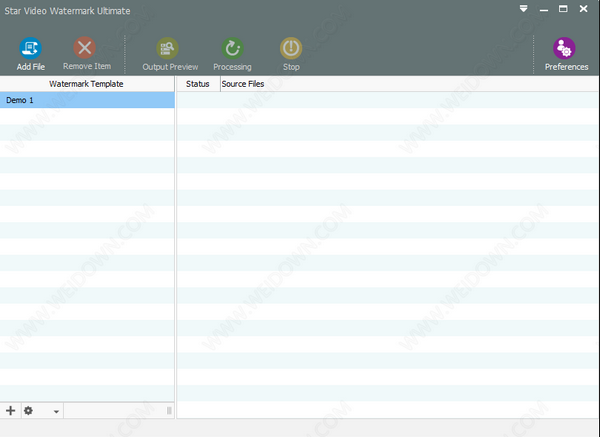Click the Remove Item icon

tap(86, 48)
